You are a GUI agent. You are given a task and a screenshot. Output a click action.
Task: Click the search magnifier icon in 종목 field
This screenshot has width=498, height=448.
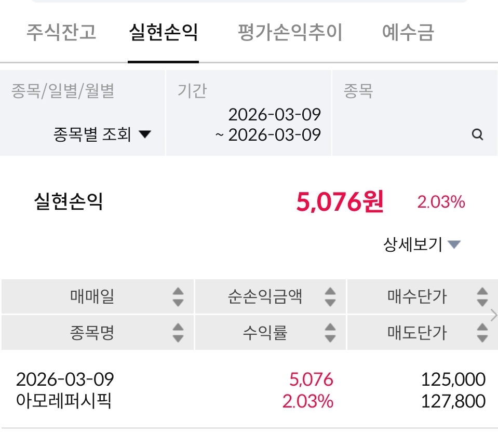point(477,135)
